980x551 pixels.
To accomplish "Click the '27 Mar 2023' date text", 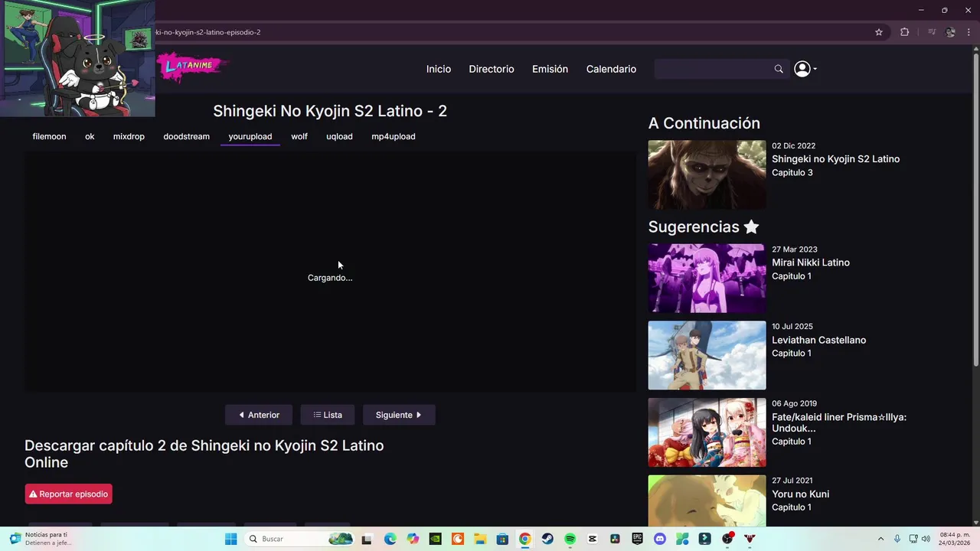I will click(x=794, y=249).
